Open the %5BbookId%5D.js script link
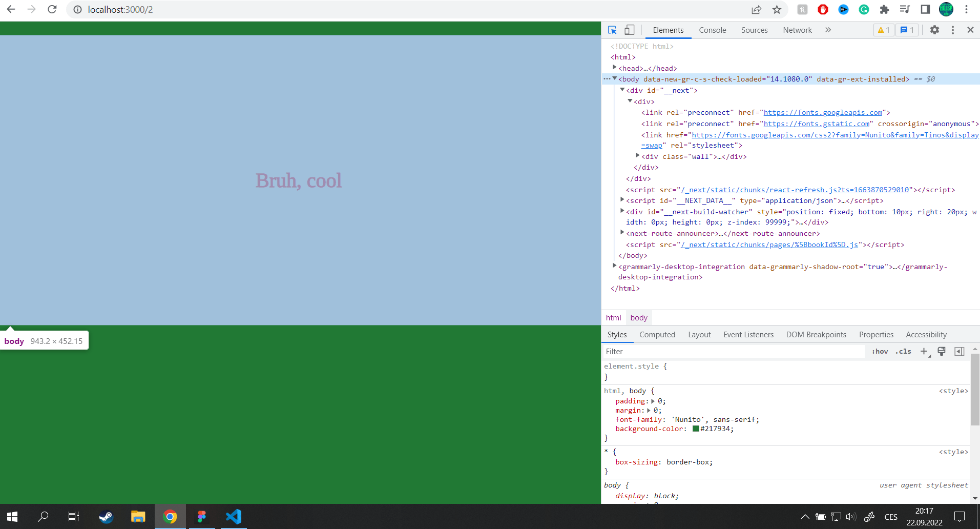This screenshot has height=529, width=980. coord(769,245)
